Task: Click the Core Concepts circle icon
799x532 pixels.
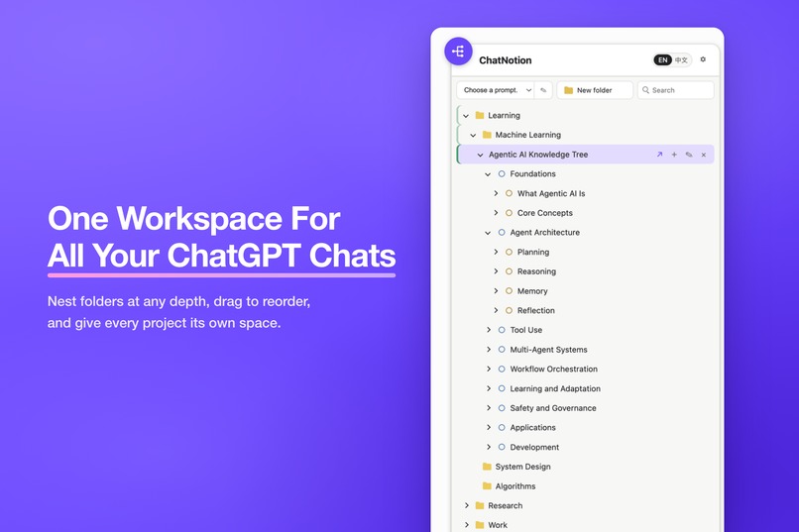Action: (509, 213)
